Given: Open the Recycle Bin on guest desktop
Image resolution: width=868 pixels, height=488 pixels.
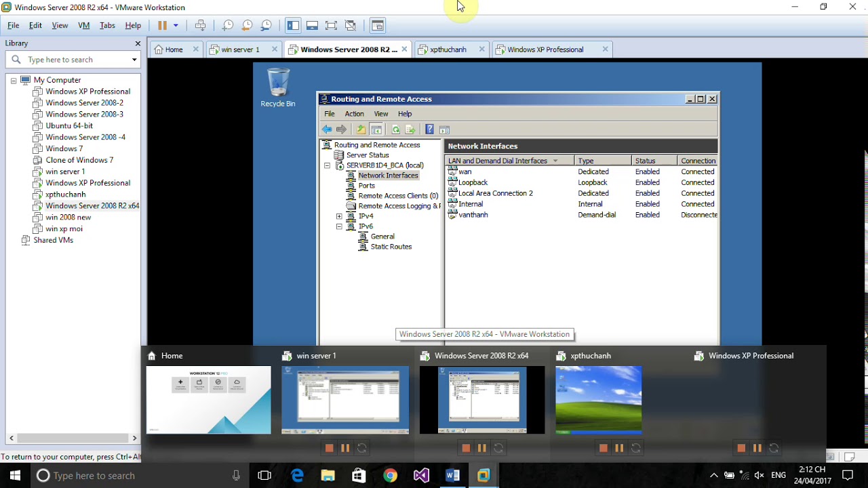Looking at the screenshot, I should pos(278,87).
